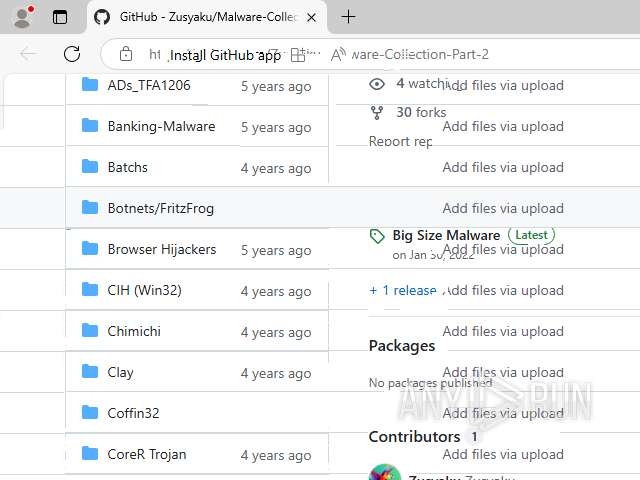
Task: View site information lock icon
Action: point(126,54)
